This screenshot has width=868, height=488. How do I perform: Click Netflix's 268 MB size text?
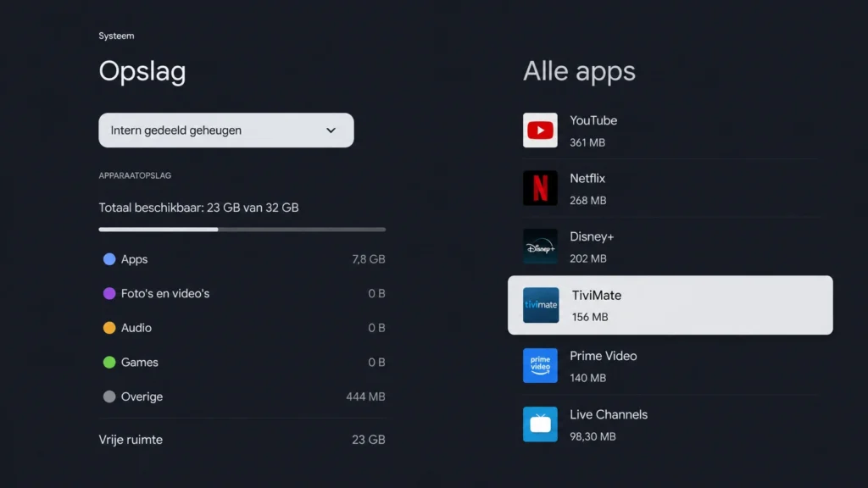coord(588,201)
